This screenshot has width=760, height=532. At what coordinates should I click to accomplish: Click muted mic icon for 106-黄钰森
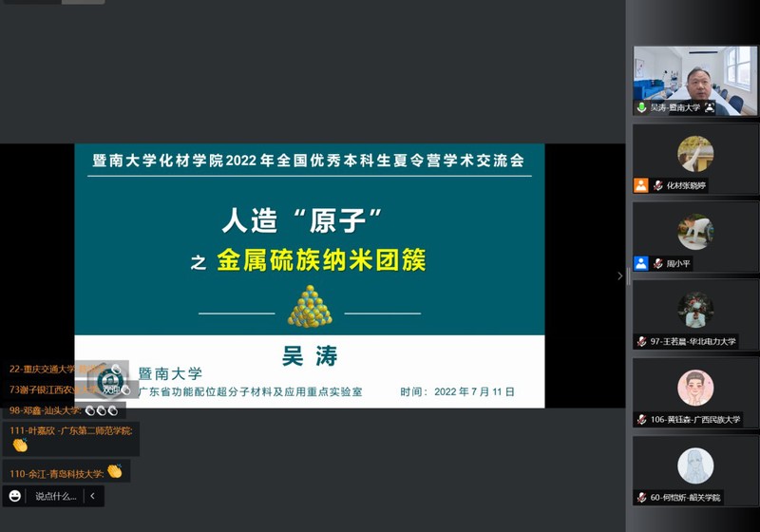(x=642, y=420)
